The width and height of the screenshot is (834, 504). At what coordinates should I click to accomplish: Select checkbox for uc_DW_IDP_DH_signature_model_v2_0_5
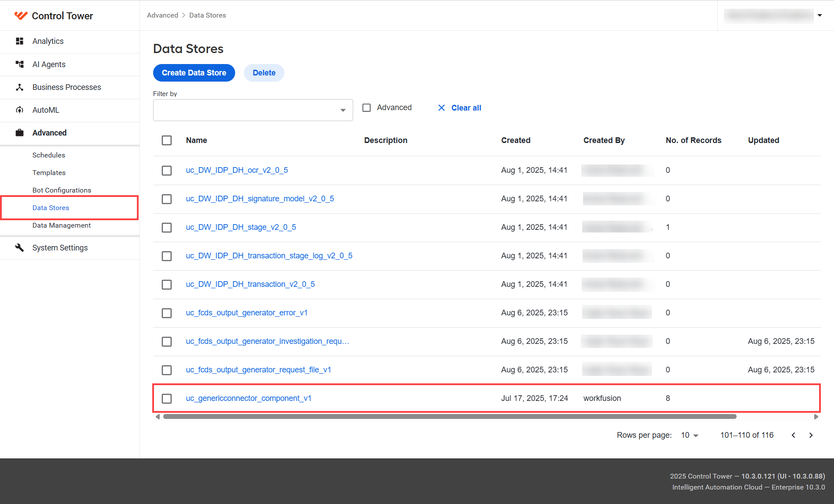167,199
